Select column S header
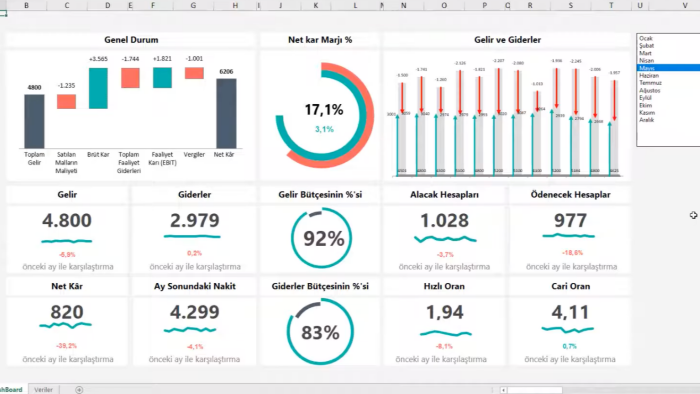 point(571,5)
